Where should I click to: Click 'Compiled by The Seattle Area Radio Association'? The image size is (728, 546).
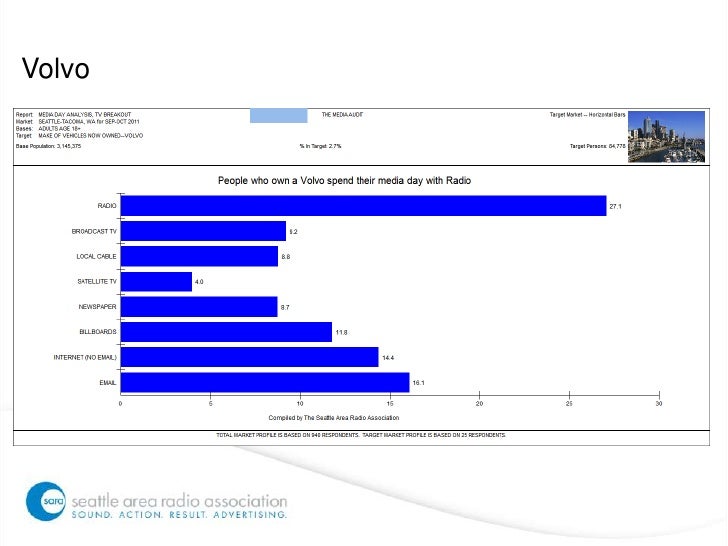[x=334, y=418]
